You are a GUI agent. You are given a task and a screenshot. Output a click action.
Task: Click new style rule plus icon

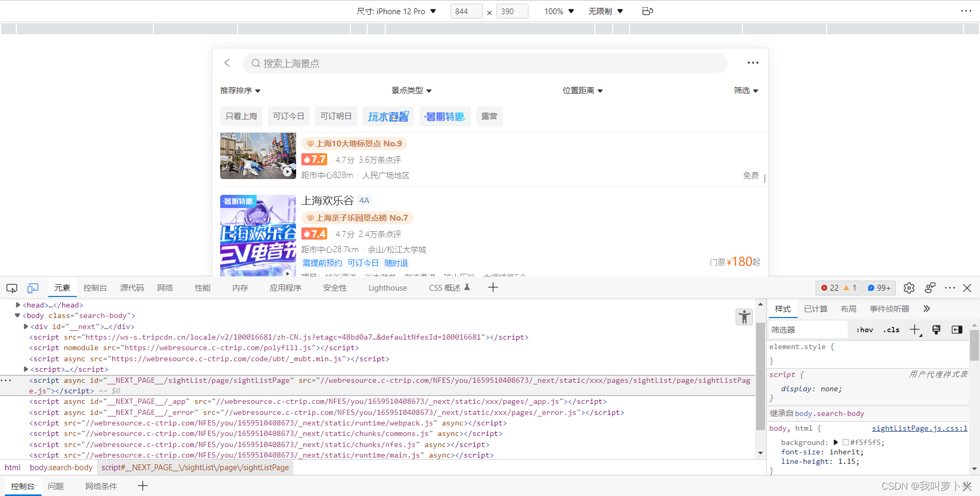pos(915,330)
